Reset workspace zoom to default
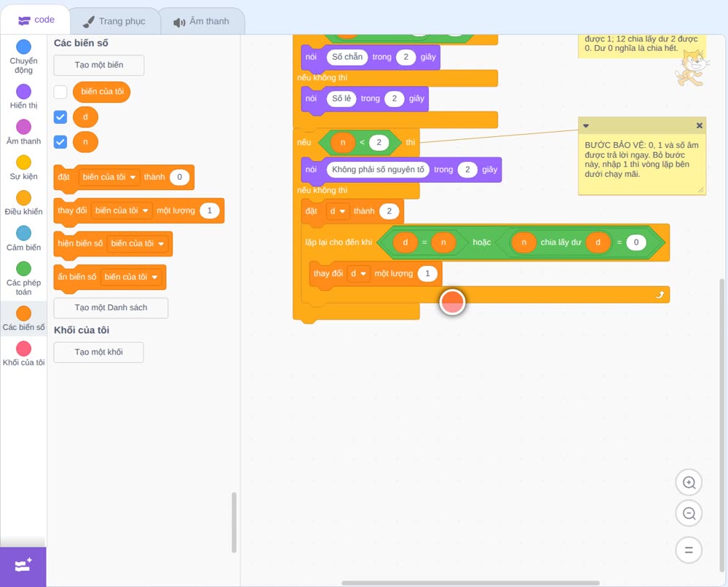 coord(689,551)
